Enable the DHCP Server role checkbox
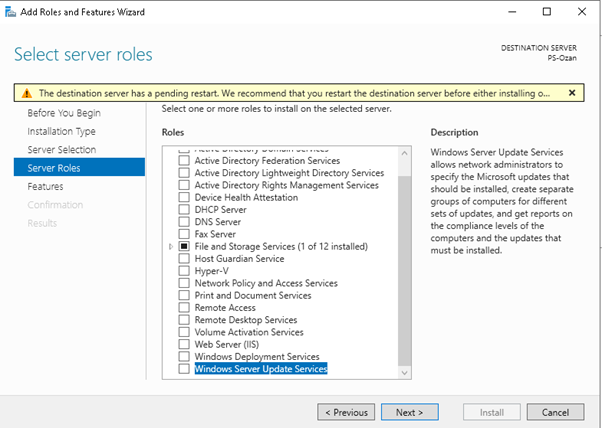602x428 pixels. tap(183, 210)
